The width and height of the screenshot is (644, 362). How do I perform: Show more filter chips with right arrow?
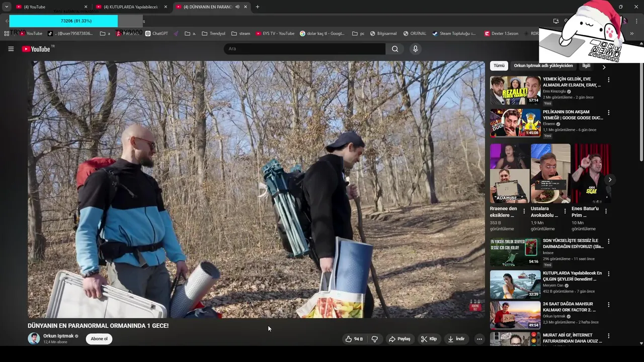coord(604,66)
